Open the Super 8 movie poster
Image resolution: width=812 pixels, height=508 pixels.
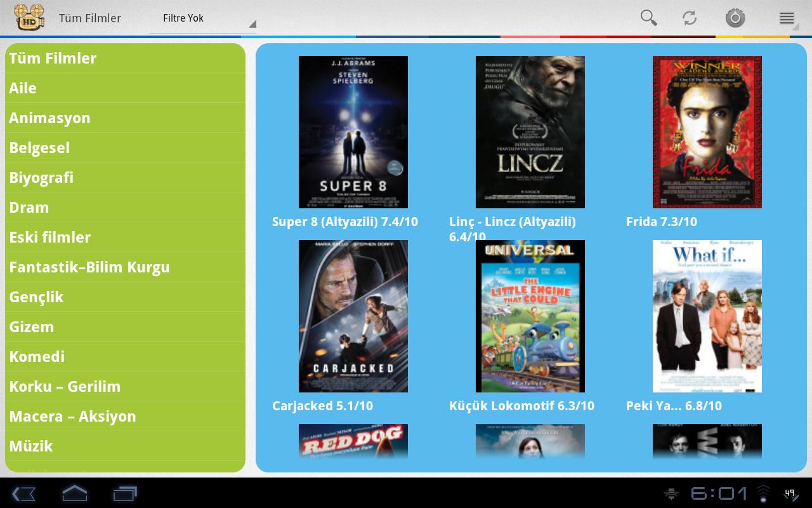coord(353,132)
